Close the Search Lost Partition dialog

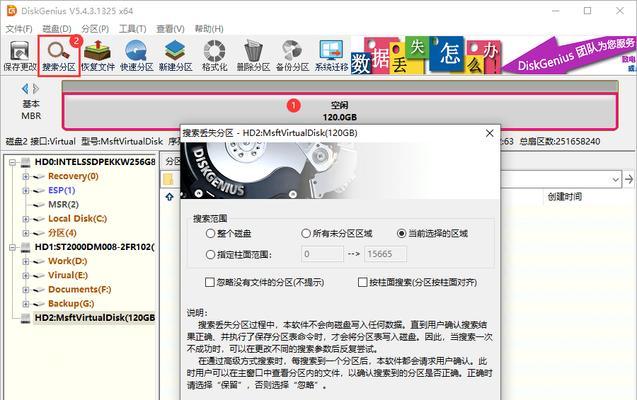(x=490, y=133)
